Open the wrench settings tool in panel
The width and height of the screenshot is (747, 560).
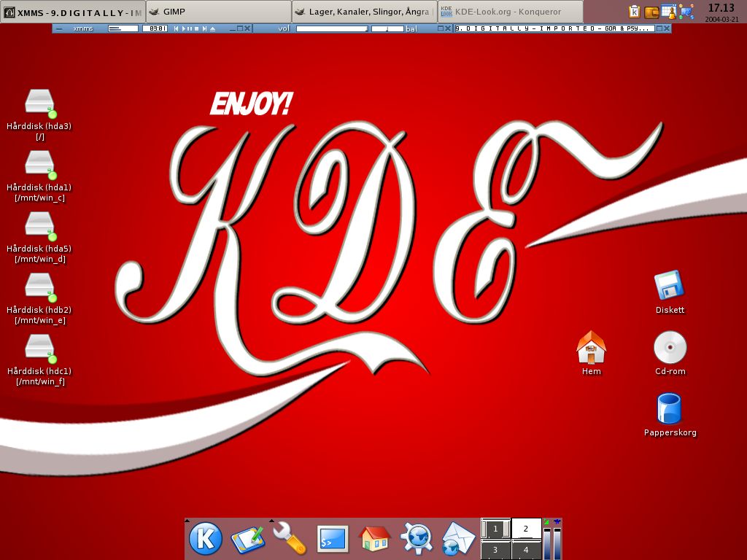(x=290, y=539)
